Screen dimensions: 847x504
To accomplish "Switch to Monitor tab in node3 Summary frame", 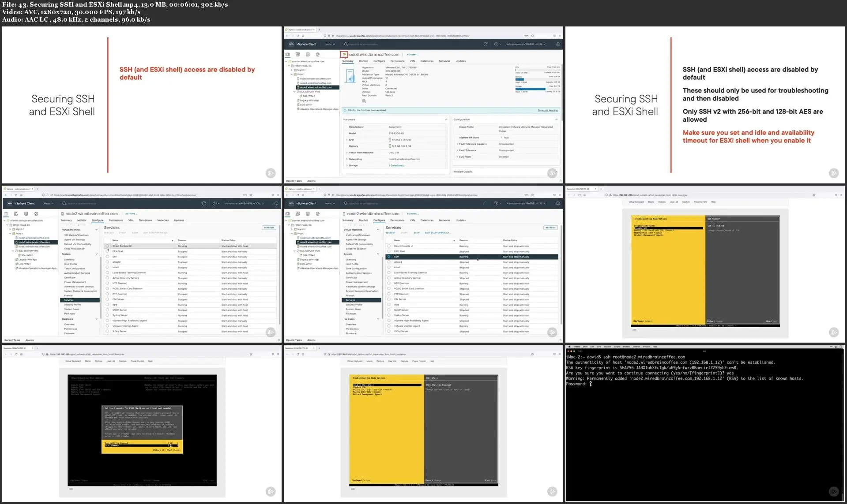I will (363, 61).
